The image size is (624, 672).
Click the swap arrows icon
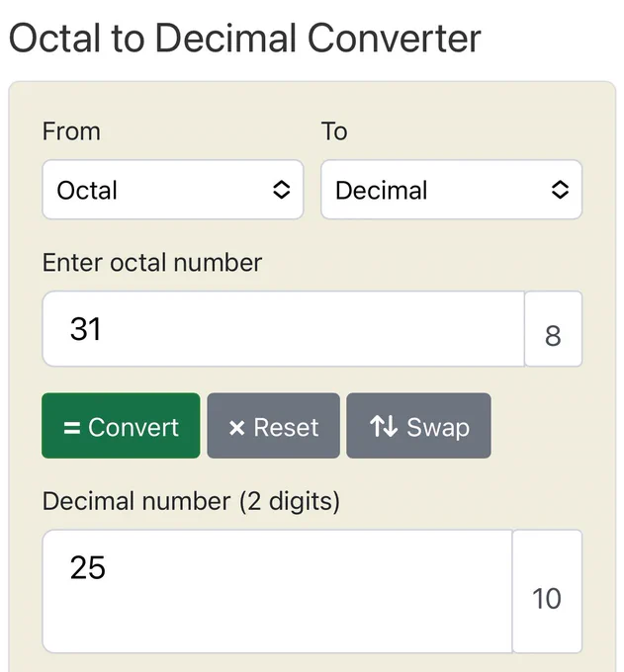(383, 427)
